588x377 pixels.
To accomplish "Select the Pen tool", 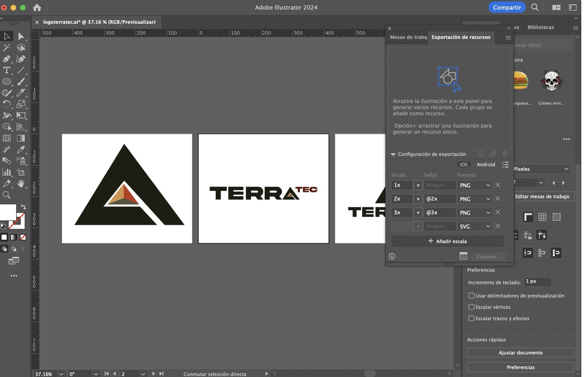I will tap(7, 59).
